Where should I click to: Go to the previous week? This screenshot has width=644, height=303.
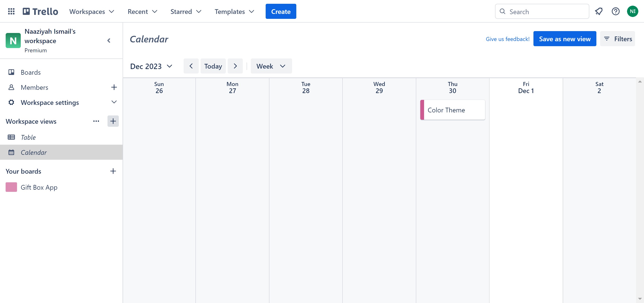[x=191, y=66]
